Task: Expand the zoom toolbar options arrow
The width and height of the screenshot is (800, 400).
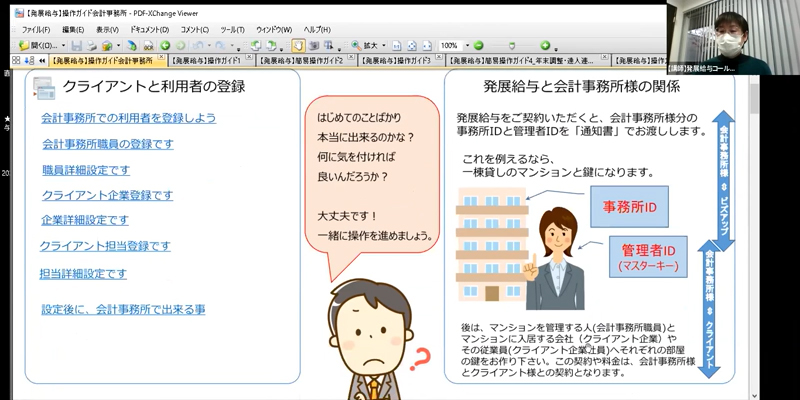Action: (x=556, y=49)
